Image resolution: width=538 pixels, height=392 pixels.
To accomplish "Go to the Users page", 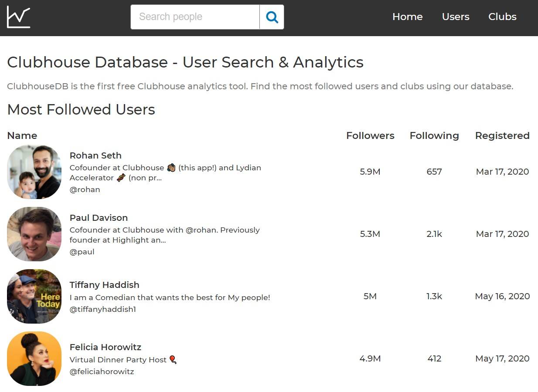I will tap(456, 17).
